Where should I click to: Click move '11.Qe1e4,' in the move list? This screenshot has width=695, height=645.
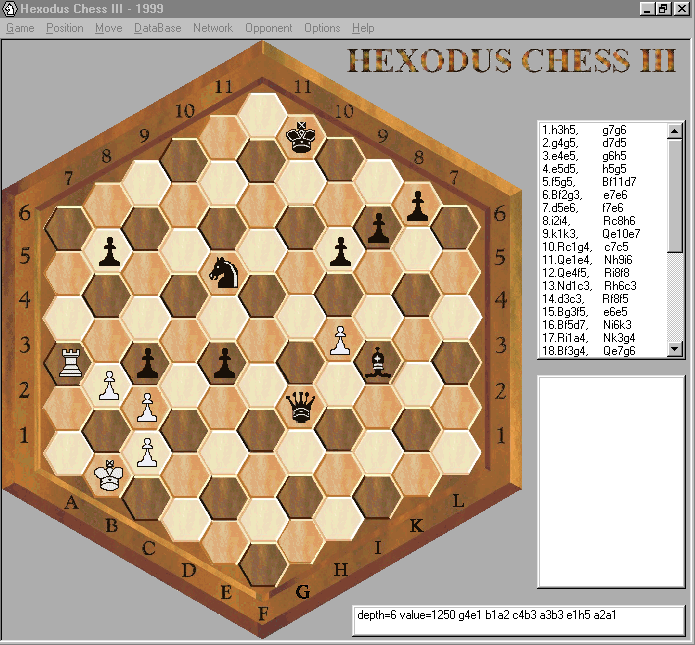[x=567, y=260]
